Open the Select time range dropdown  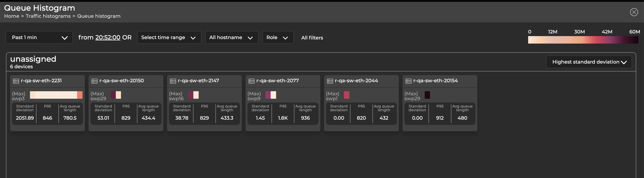point(169,37)
